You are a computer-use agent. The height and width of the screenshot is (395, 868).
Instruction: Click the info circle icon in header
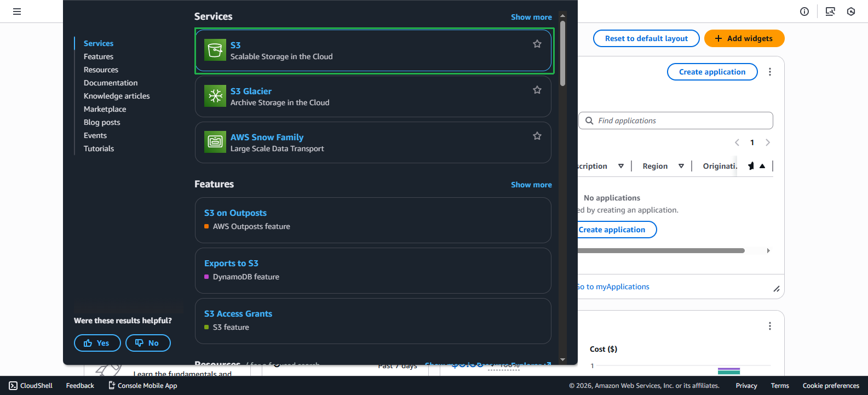coord(804,12)
